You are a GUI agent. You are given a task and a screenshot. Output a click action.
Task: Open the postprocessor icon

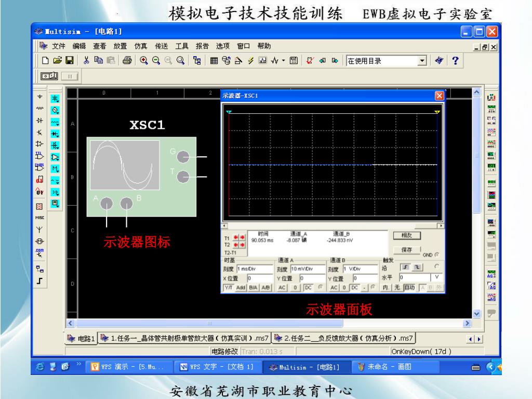click(294, 60)
